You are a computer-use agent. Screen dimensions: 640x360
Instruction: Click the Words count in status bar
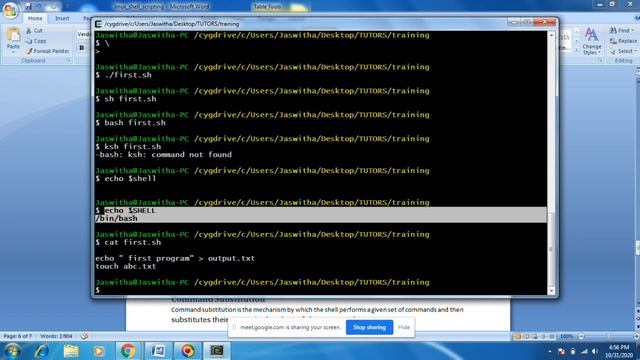(56, 336)
